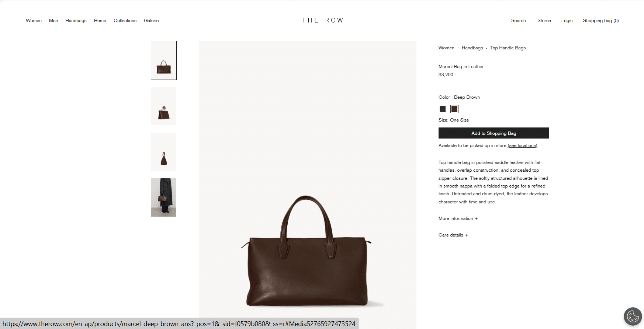Screen dimensions: 644x329
Task: Open the Stores page
Action: [x=544, y=21]
